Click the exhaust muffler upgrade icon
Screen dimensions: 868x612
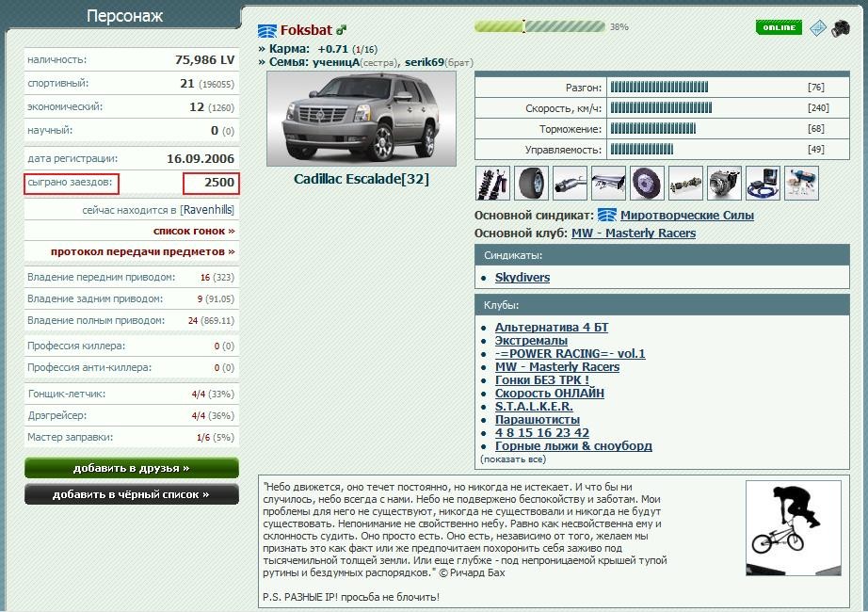click(570, 183)
